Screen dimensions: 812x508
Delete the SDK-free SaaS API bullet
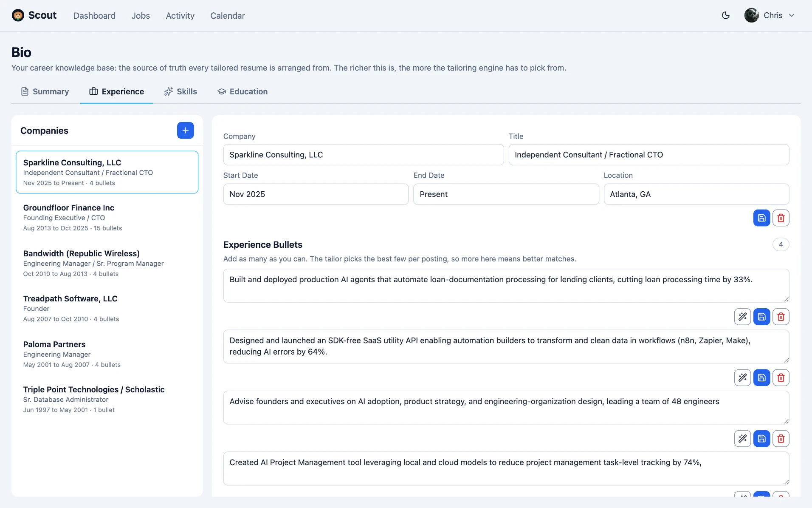coord(781,377)
